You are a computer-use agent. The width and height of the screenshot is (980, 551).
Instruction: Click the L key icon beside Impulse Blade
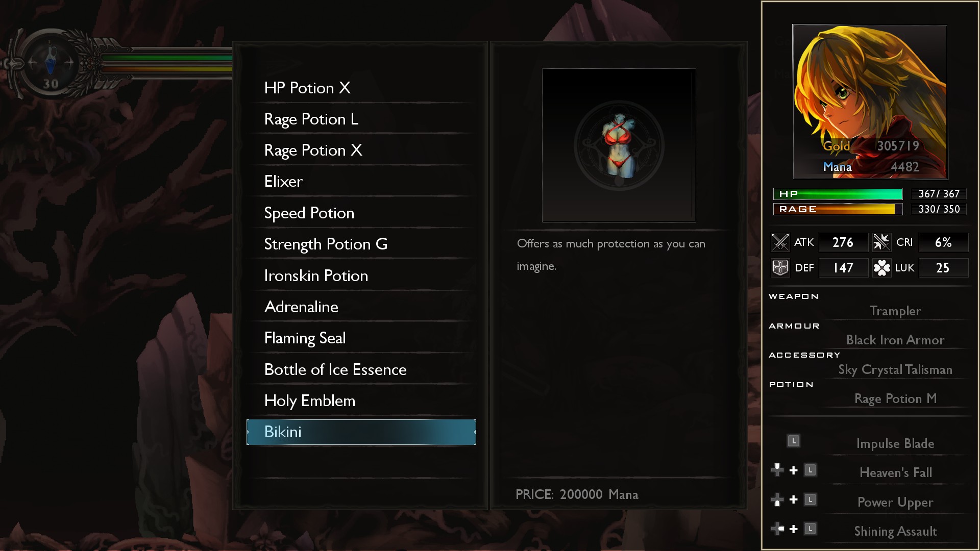click(x=793, y=441)
